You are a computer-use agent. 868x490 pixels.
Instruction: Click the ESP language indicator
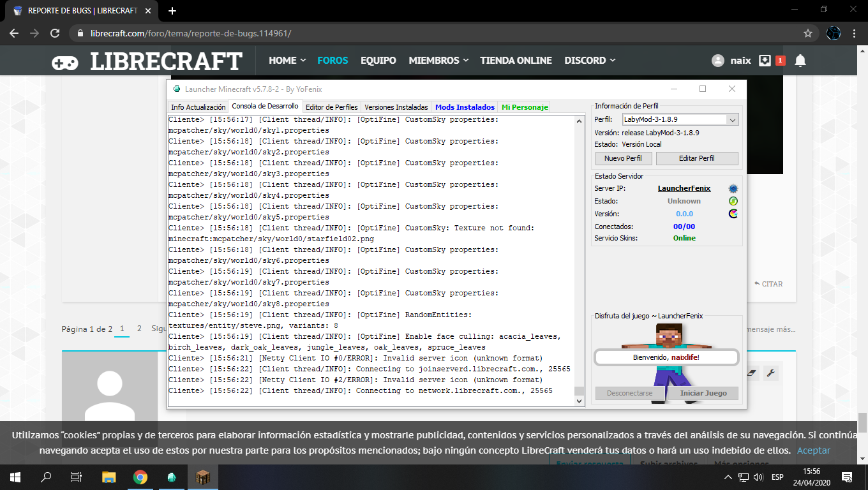click(x=777, y=477)
